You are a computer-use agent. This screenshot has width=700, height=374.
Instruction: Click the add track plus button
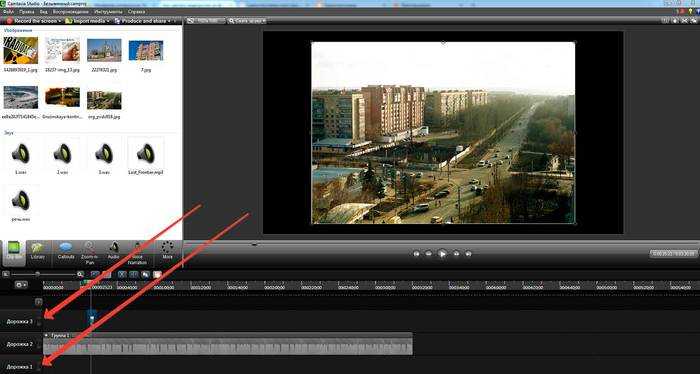coord(38,302)
